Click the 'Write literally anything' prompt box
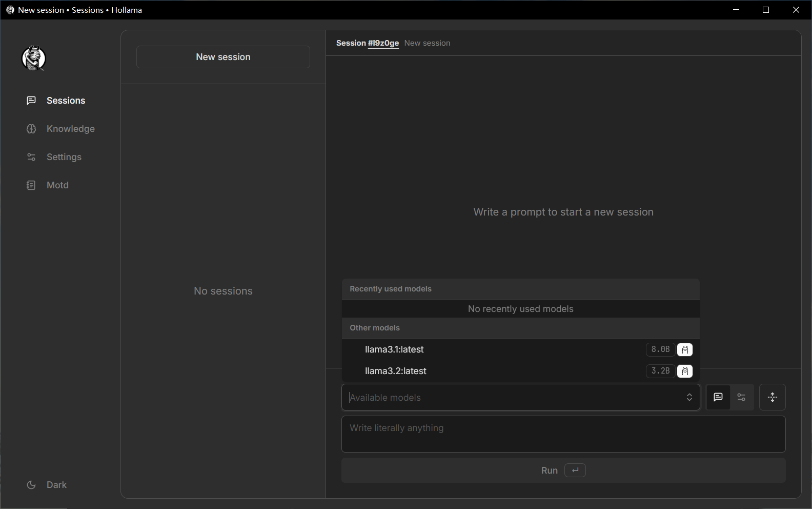Viewport: 812px width, 509px height. tap(563, 434)
